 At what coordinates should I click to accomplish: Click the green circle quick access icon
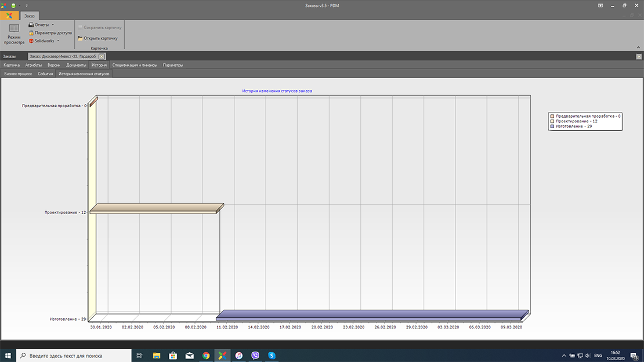pyautogui.click(x=13, y=5)
